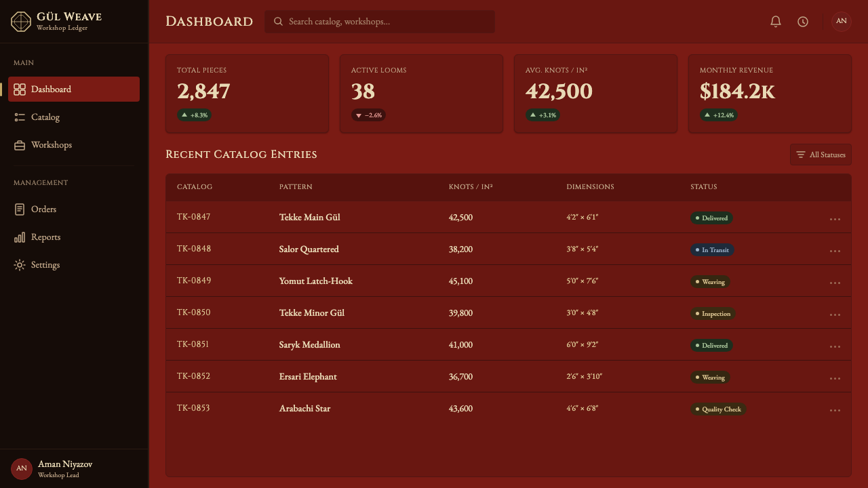Screen dimensions: 868x488
Task: Open the All Statuses filter dropdown
Action: point(821,155)
